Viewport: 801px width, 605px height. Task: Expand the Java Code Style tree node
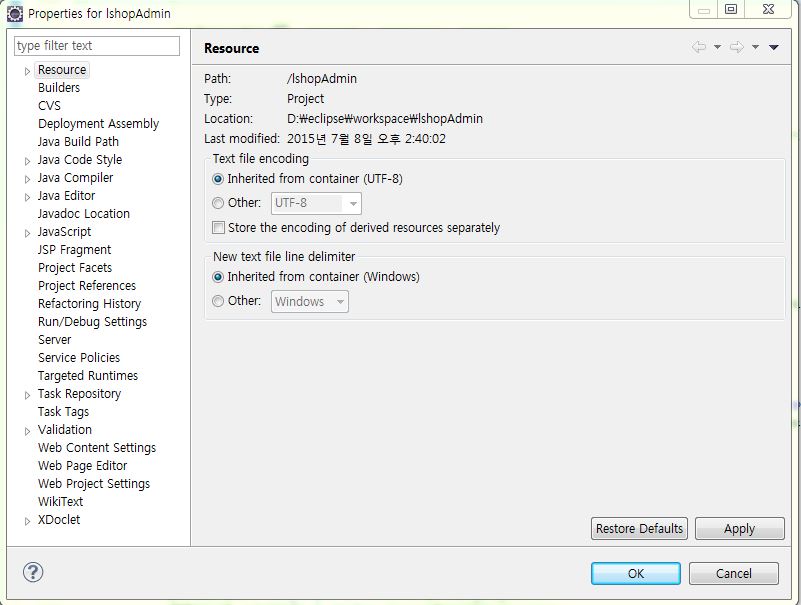(x=28, y=160)
